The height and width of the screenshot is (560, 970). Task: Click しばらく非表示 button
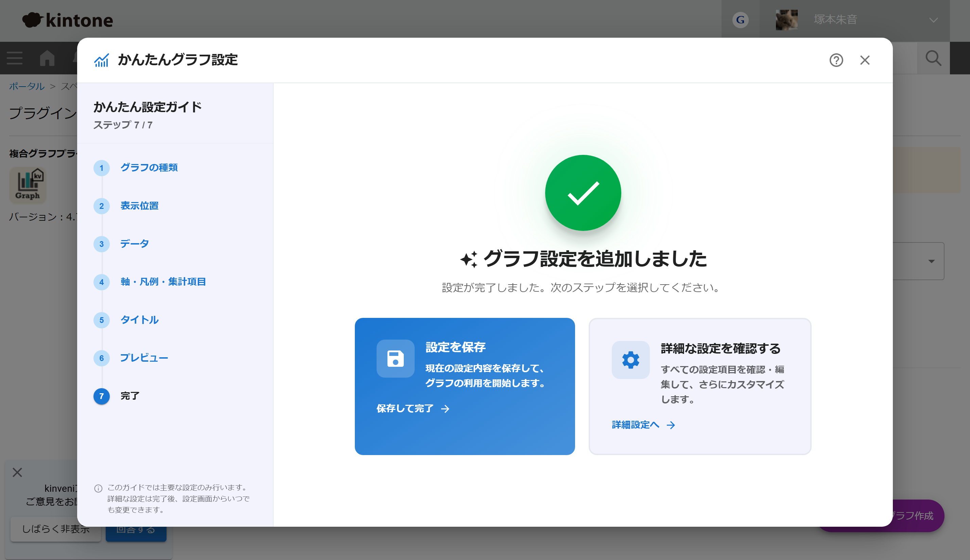click(x=55, y=529)
